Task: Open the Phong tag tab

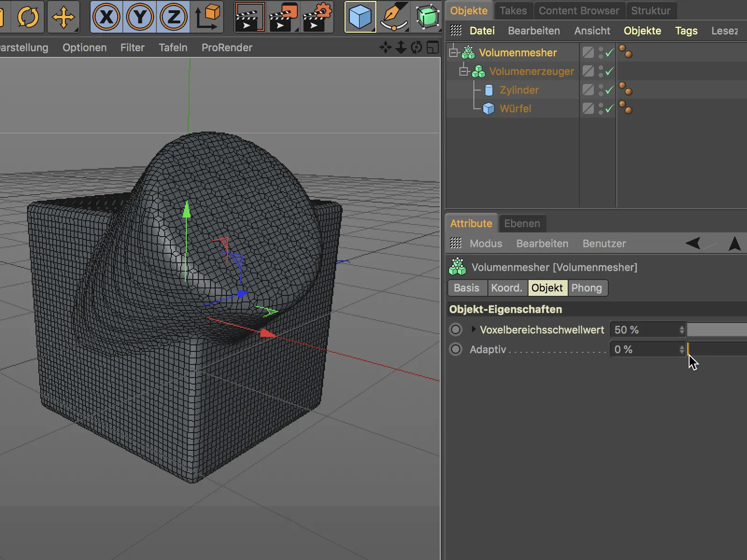Action: pyautogui.click(x=586, y=288)
